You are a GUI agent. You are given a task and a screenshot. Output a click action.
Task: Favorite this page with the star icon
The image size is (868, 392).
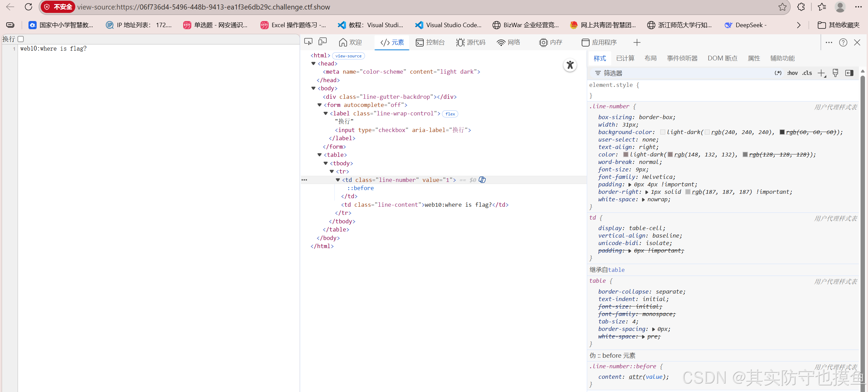(x=782, y=7)
